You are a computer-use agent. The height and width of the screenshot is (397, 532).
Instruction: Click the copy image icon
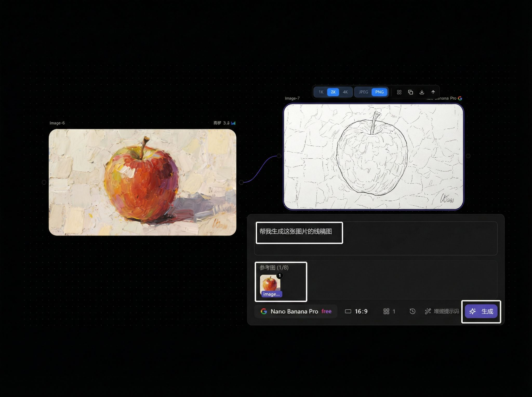[x=410, y=92]
